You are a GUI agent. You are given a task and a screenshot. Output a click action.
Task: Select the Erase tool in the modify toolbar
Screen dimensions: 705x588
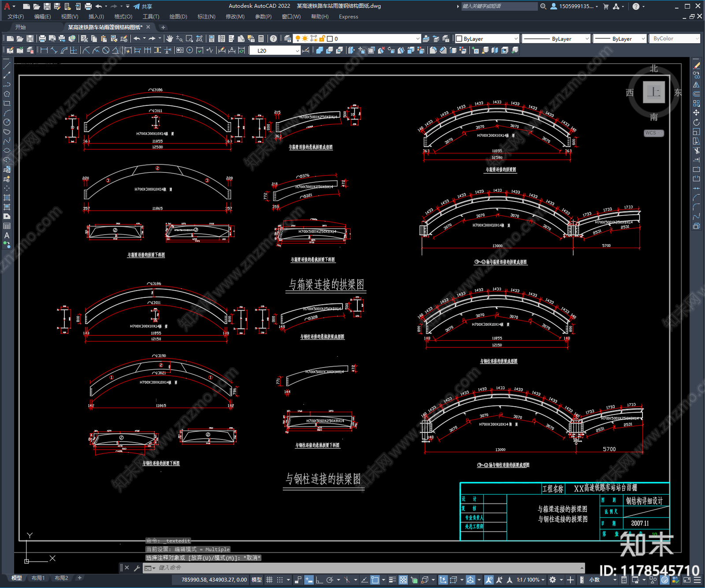tap(696, 65)
